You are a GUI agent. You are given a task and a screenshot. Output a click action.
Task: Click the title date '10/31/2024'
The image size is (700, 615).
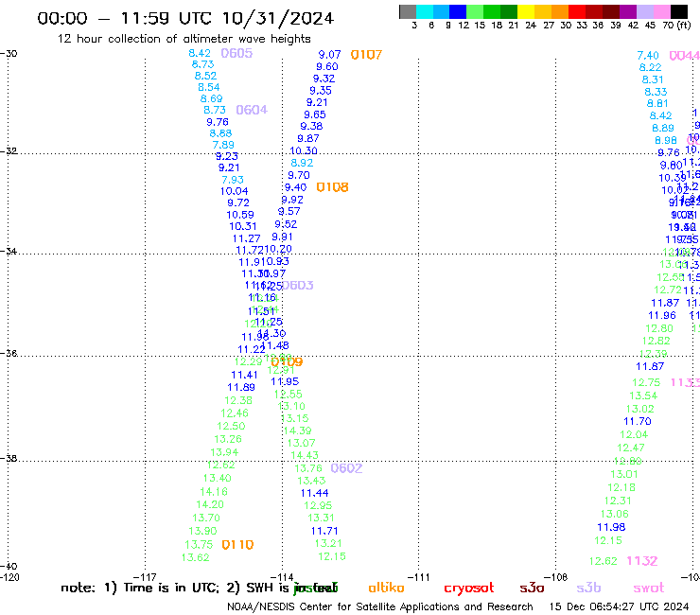278,18
